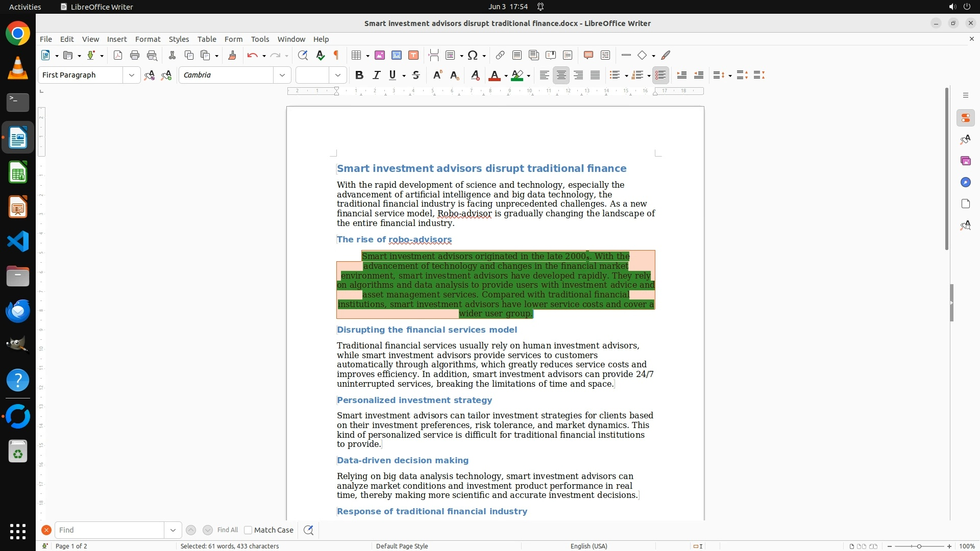Open the Special Character omega icon
The image size is (980, 551).
(473, 55)
